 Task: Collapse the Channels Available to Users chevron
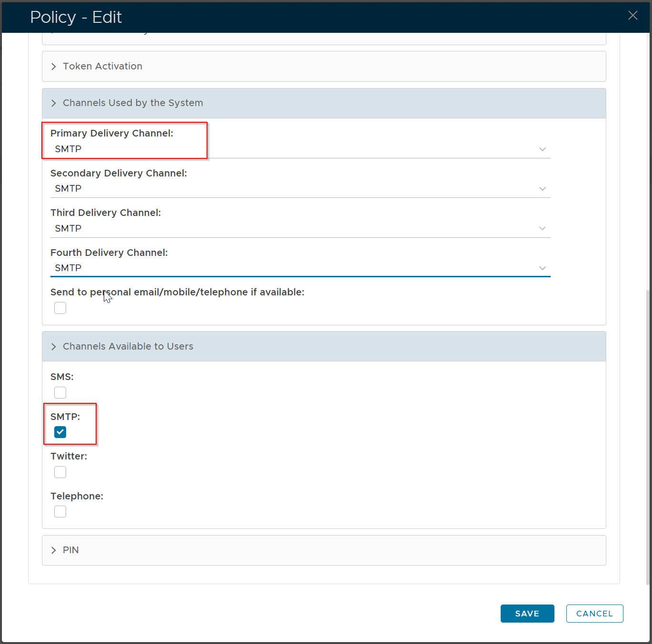[54, 347]
